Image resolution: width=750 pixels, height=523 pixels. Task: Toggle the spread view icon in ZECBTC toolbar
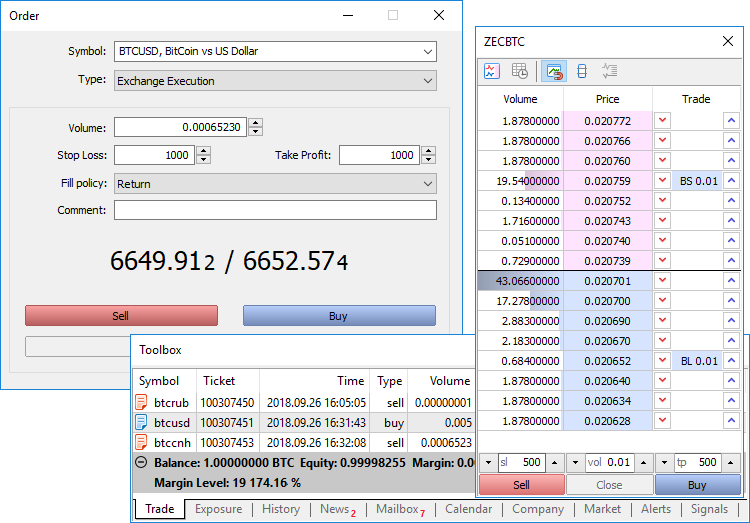[x=581, y=71]
